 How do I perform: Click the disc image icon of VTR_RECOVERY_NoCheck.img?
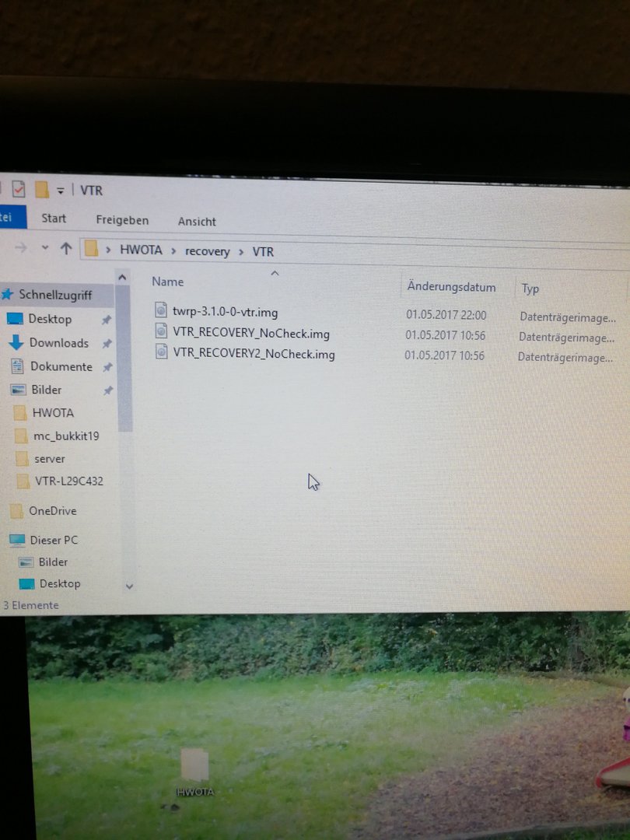point(161,330)
